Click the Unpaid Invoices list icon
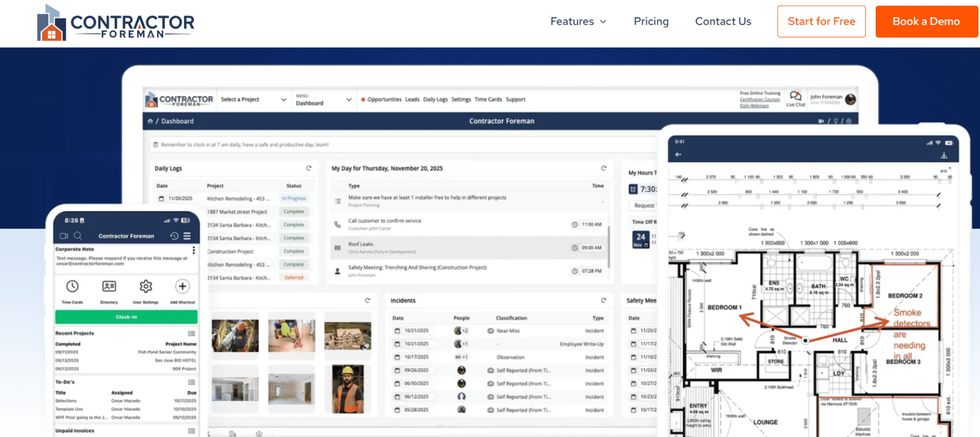 tap(192, 431)
